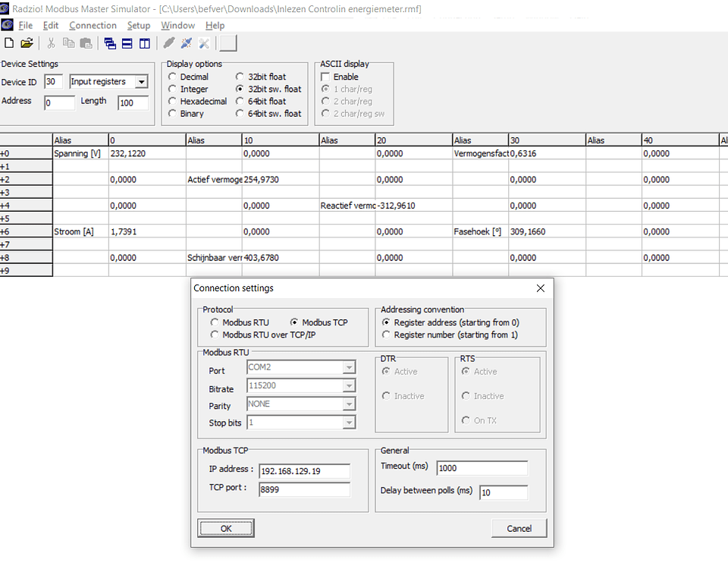Click the New file toolbar icon
The image size is (728, 569).
(x=9, y=43)
